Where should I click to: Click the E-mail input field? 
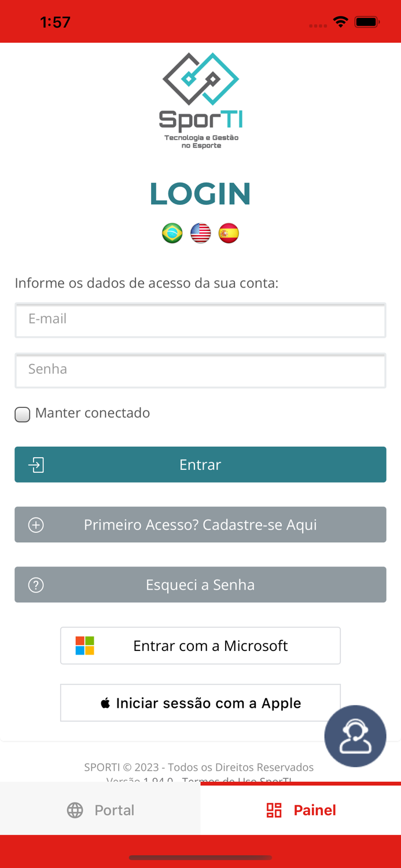(200, 321)
